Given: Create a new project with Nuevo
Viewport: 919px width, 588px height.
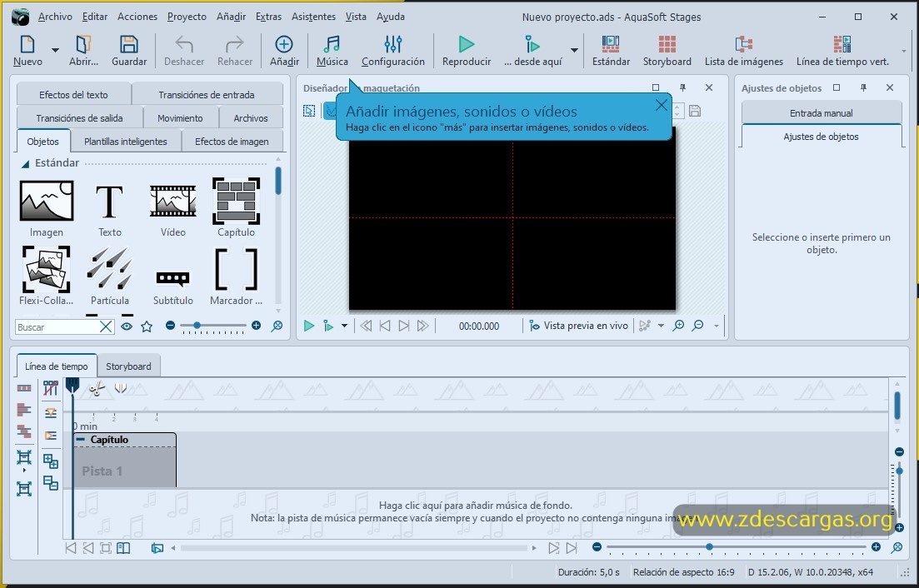Looking at the screenshot, I should (x=27, y=51).
